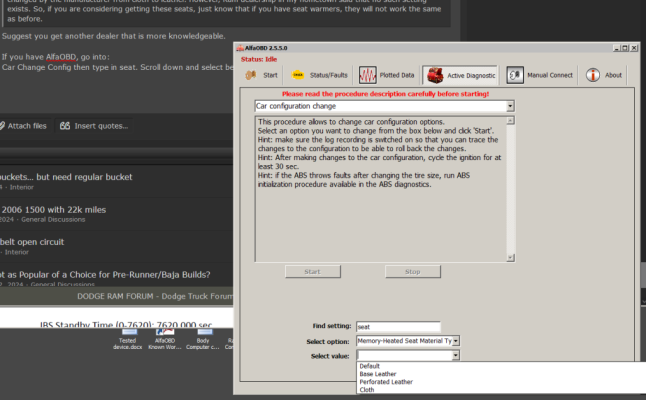Expand the Car configuration change dropdown
Viewport: 646px width, 400px height.
click(x=510, y=106)
